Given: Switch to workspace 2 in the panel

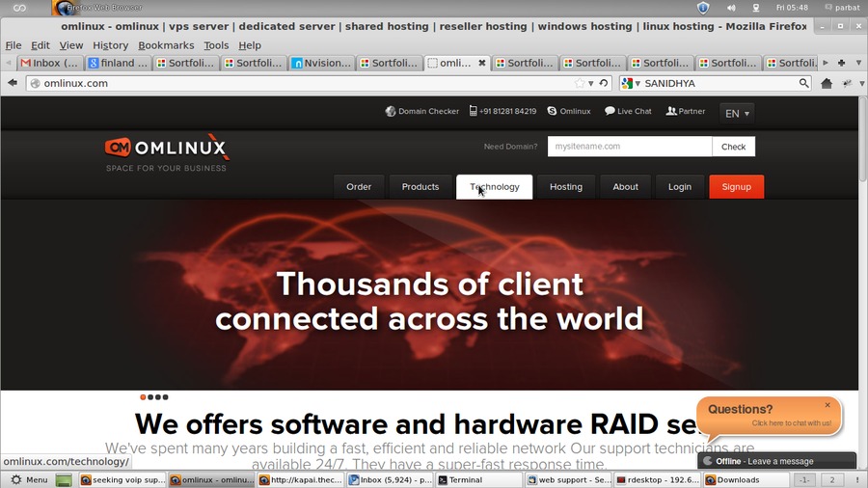Looking at the screenshot, I should [x=831, y=479].
